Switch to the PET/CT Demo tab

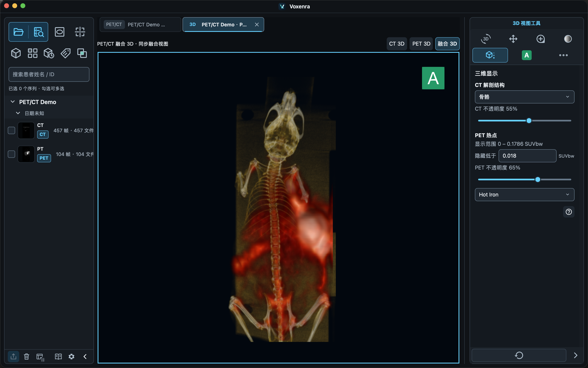(140, 25)
